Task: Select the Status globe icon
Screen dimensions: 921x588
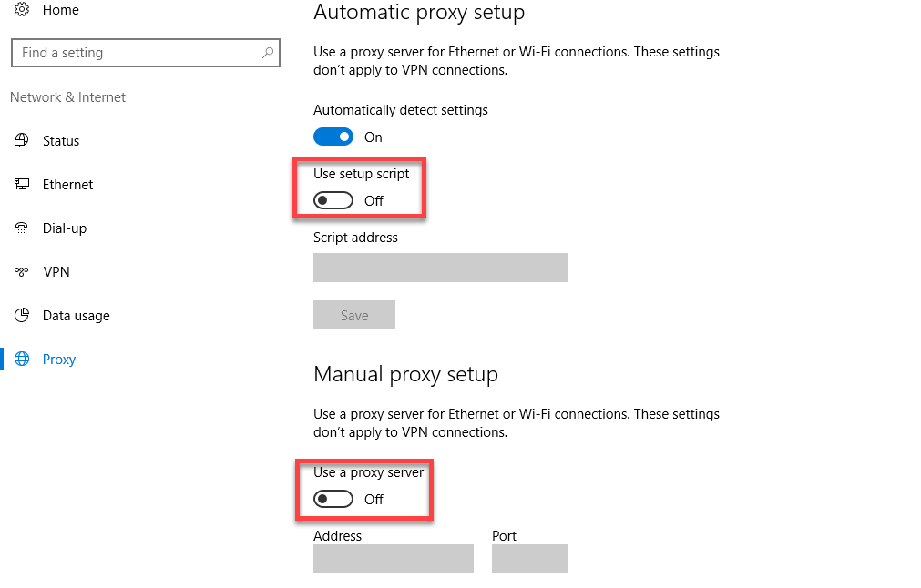Action: [x=21, y=140]
